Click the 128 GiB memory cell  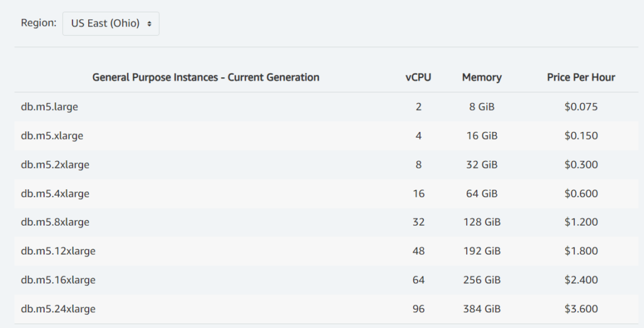click(x=482, y=222)
